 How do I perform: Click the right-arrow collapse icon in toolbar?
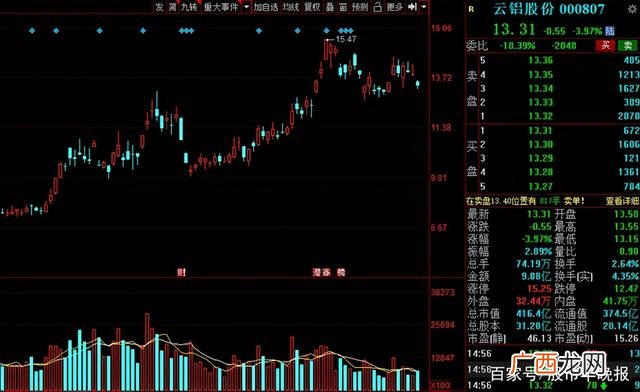(413, 7)
